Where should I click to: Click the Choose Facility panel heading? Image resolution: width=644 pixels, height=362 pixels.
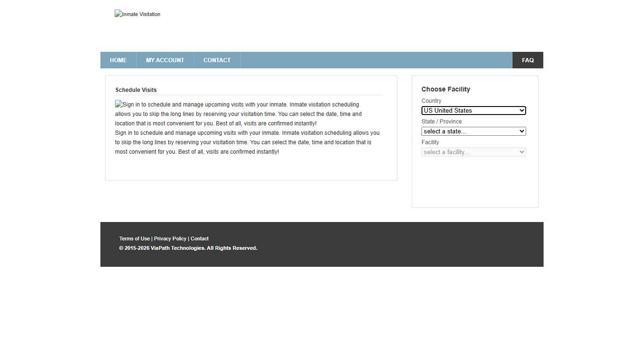[446, 89]
